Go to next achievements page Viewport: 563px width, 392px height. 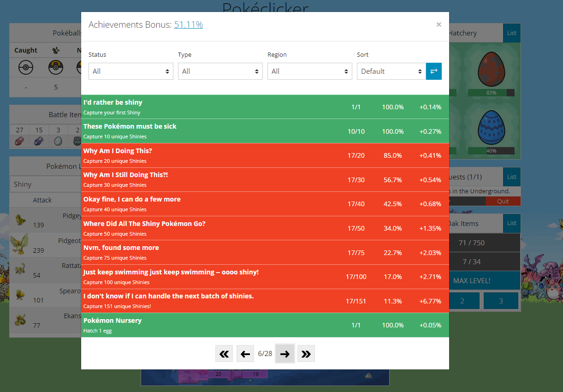pos(285,354)
